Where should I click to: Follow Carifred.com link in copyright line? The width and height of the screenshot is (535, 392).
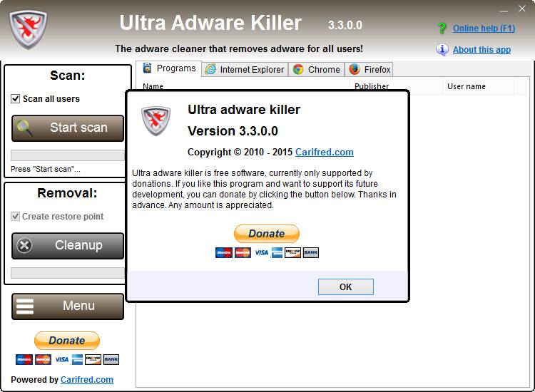[x=324, y=152]
